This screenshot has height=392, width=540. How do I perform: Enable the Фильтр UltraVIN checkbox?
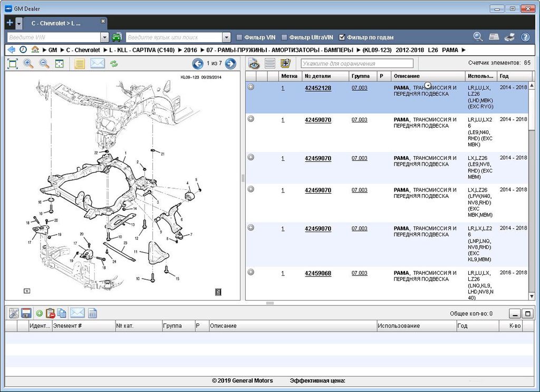coord(284,37)
